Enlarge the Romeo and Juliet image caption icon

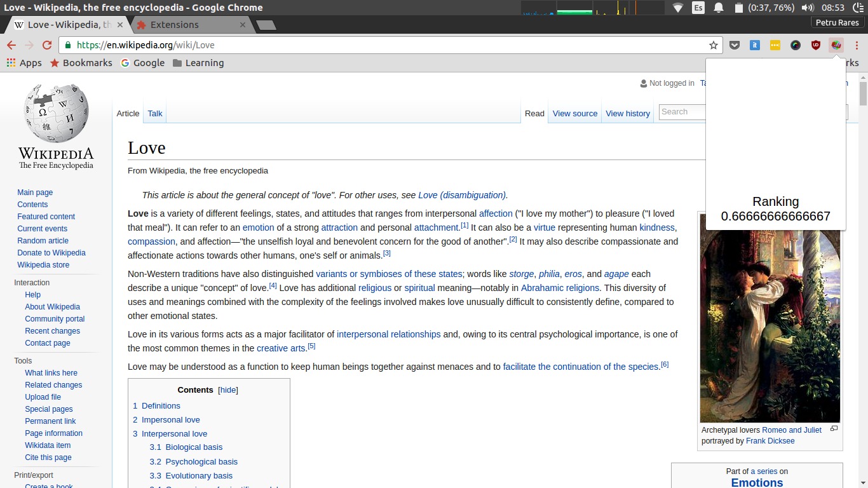coord(834,429)
